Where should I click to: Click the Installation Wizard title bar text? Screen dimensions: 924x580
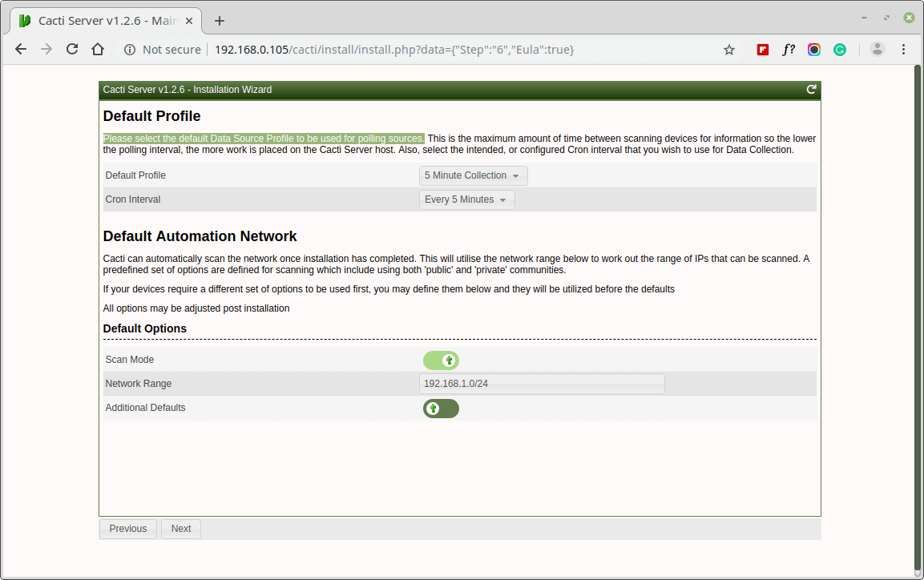(x=188, y=90)
